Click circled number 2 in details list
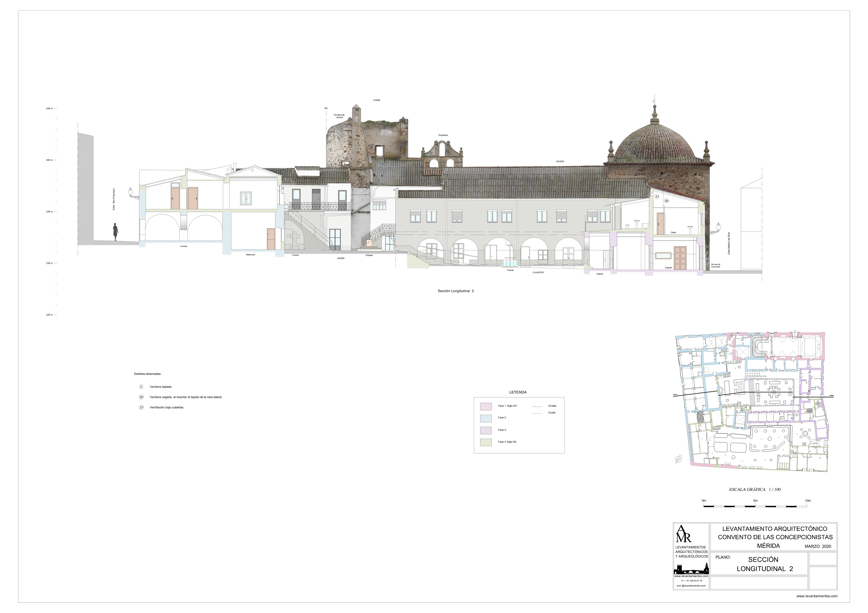The width and height of the screenshot is (868, 613). 141,387
